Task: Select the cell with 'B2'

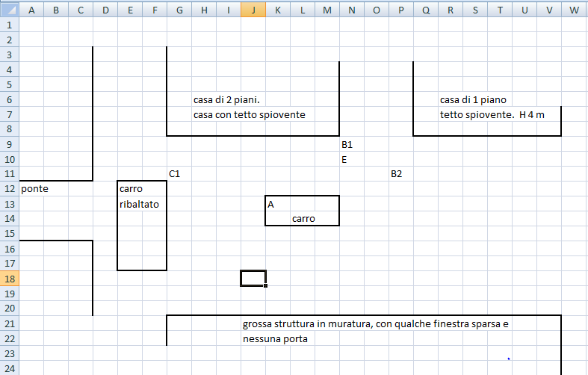Action: pos(396,174)
